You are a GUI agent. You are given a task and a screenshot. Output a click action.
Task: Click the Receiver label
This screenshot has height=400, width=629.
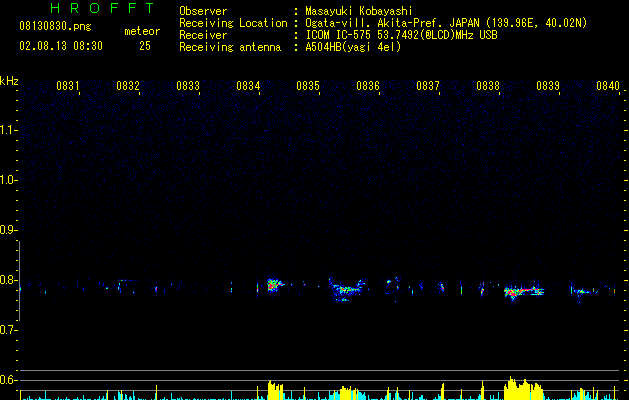click(x=203, y=35)
